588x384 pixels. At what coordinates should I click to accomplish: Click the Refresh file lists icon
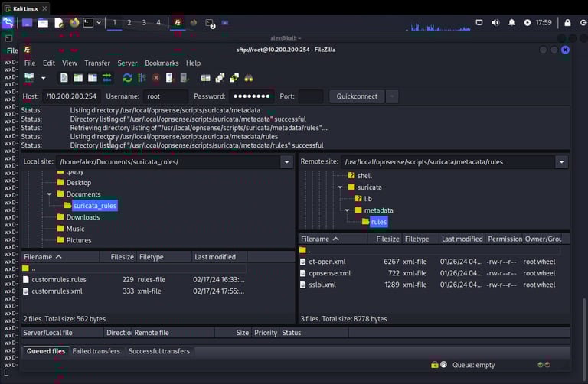[x=127, y=78]
